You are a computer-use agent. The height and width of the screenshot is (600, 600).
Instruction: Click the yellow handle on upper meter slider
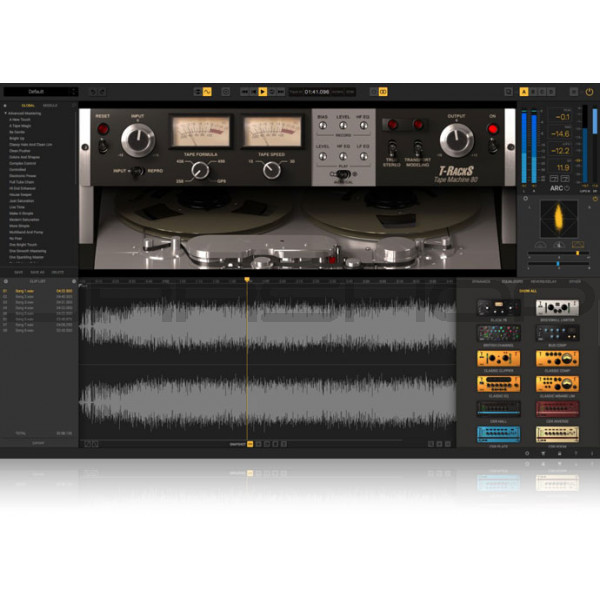(x=577, y=253)
